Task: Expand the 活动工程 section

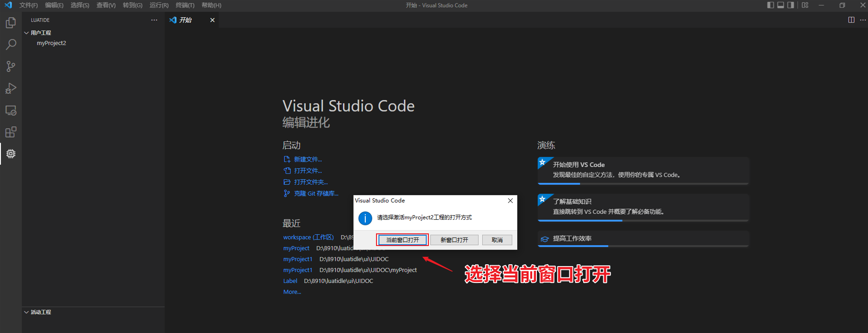Action: point(27,312)
